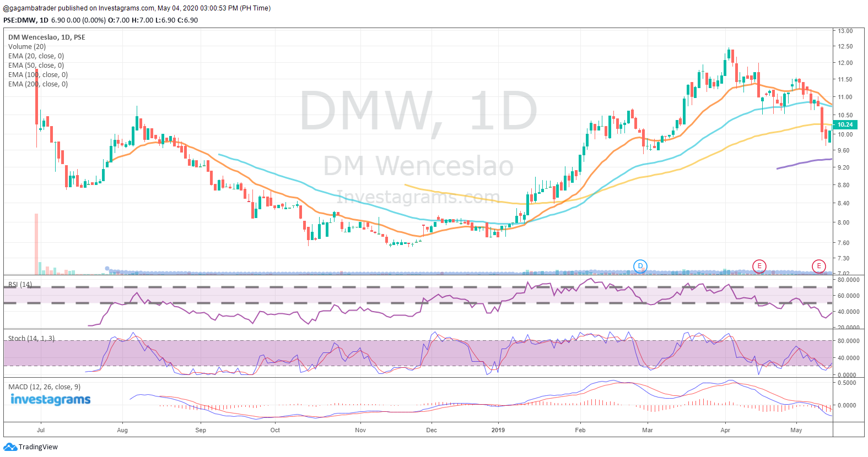Click the 60.0000 RSI axis value
This screenshot has width=868, height=457.
point(849,296)
